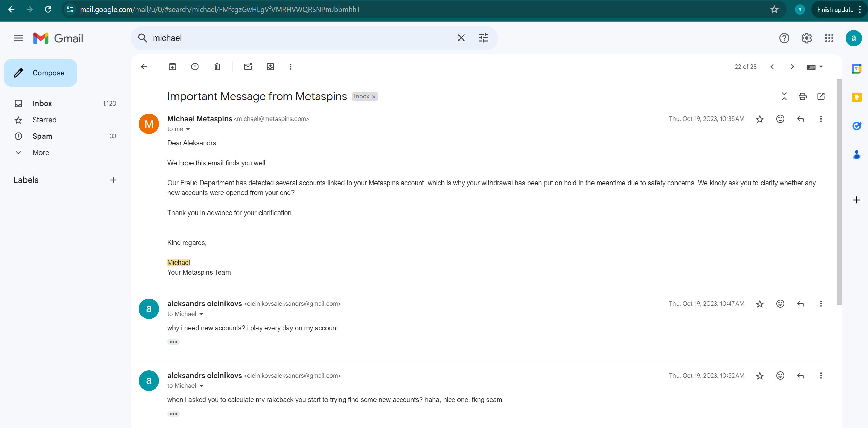Open Google Tasks side panel

point(857,126)
